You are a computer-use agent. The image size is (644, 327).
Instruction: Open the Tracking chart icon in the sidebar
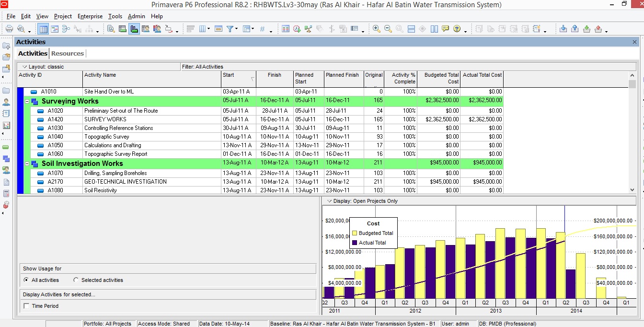(x=6, y=125)
